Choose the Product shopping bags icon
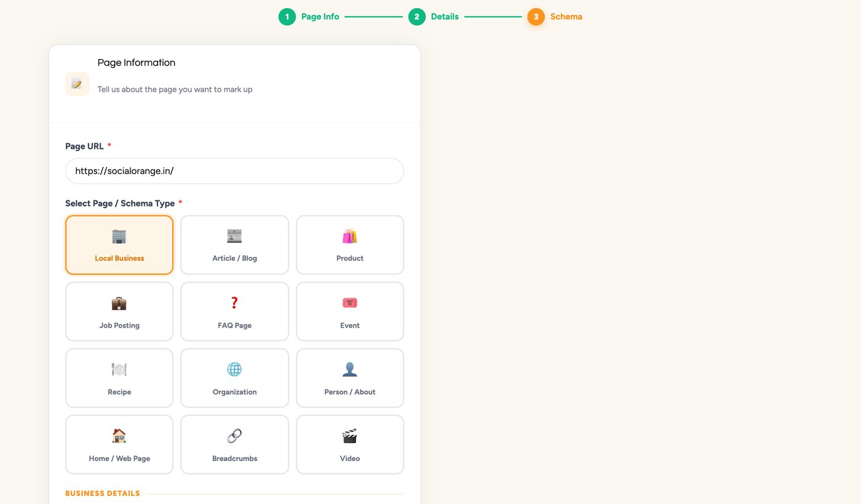This screenshot has width=861, height=504. (350, 237)
